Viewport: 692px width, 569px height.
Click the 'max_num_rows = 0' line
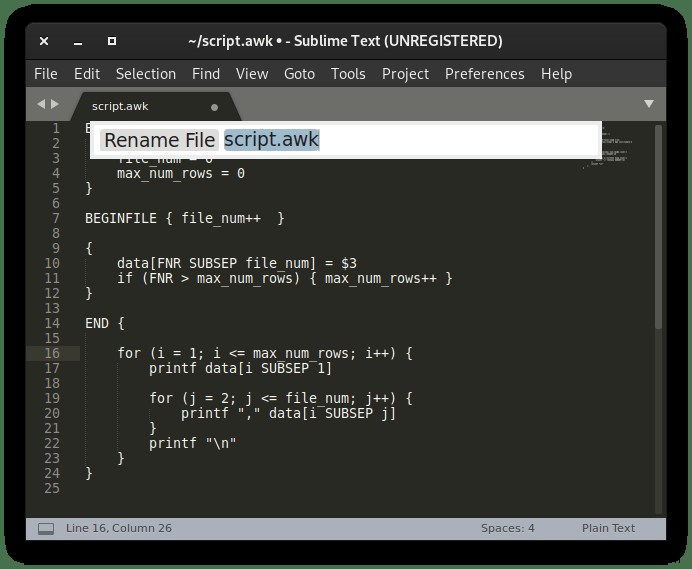point(181,173)
